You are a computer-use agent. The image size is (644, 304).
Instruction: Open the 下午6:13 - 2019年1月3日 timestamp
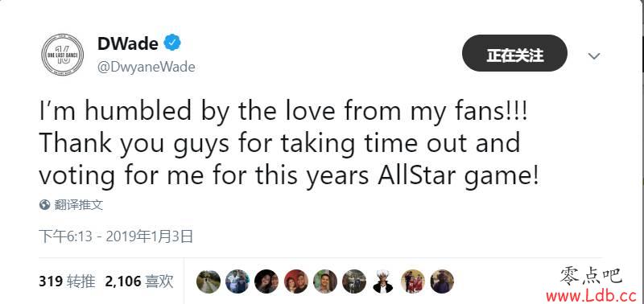[116, 236]
